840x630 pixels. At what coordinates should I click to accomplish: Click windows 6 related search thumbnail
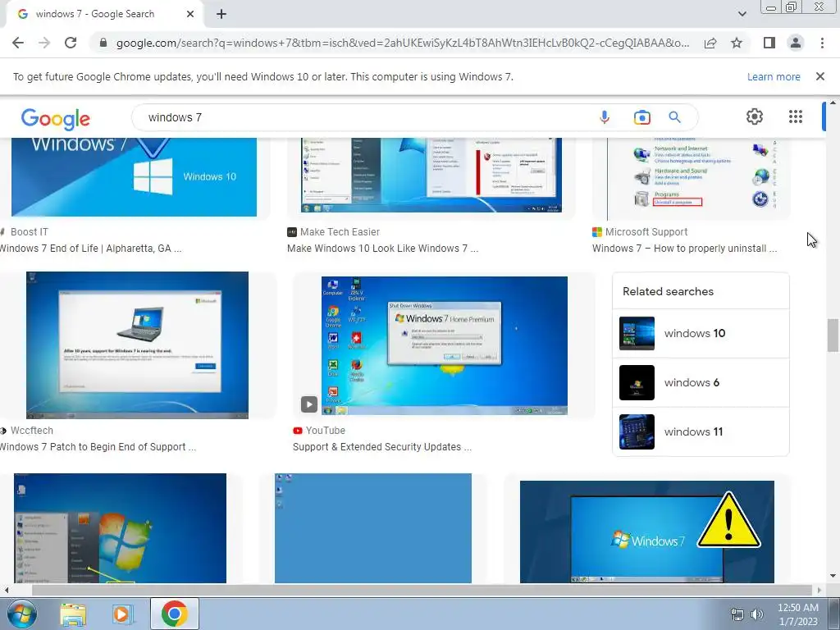[637, 382]
